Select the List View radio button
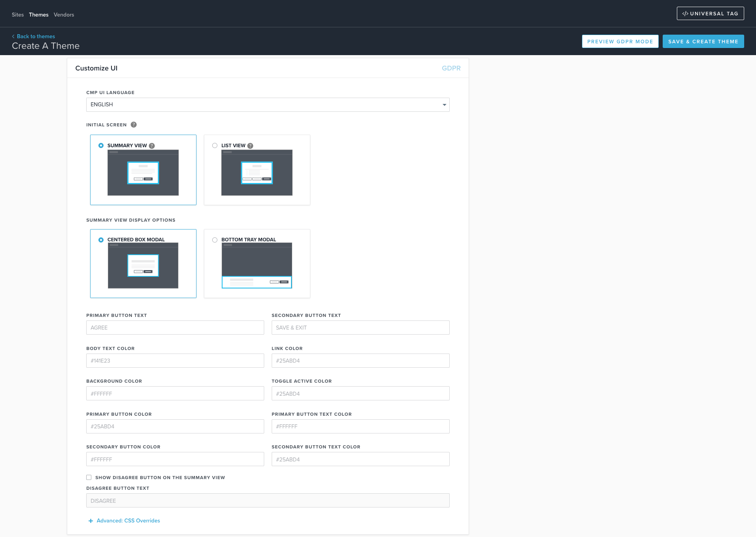 click(215, 146)
